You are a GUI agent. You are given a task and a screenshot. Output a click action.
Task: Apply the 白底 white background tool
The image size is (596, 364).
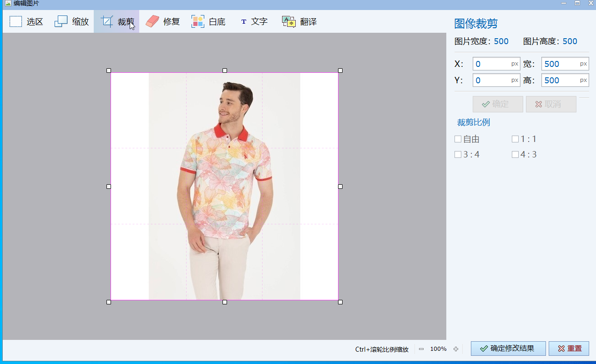tap(208, 21)
